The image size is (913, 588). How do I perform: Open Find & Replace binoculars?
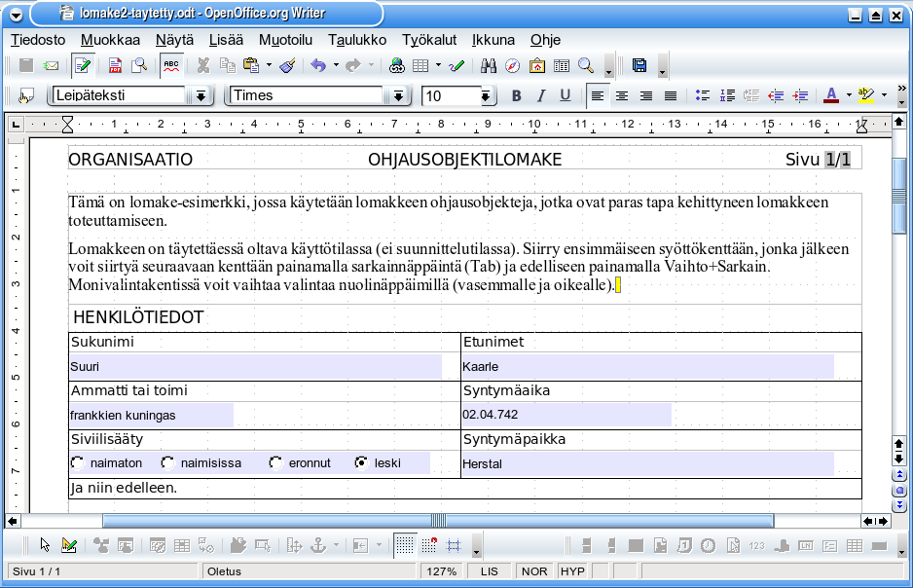[x=488, y=66]
